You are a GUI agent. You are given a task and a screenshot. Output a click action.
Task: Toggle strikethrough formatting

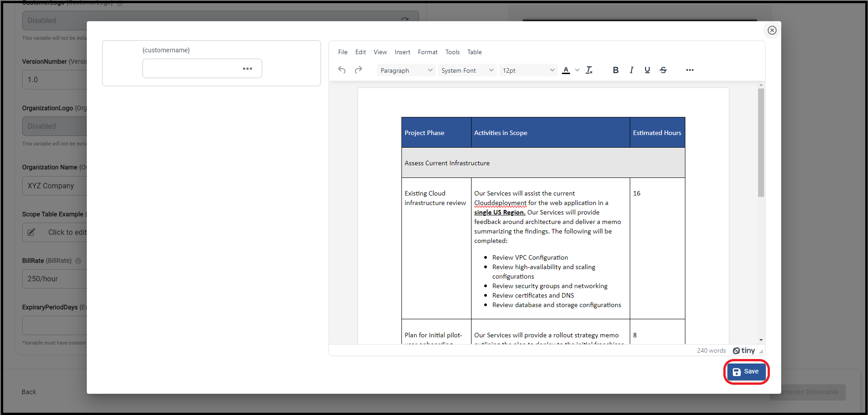tap(663, 70)
